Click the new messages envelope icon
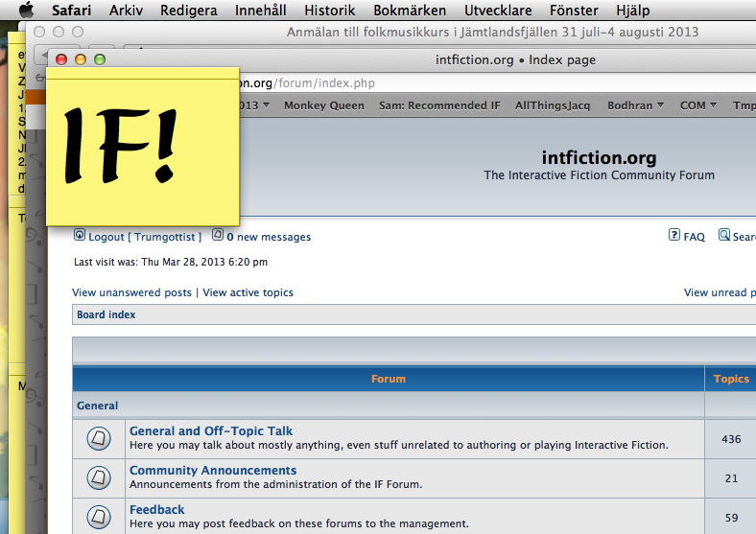The image size is (756, 534). pyautogui.click(x=218, y=236)
